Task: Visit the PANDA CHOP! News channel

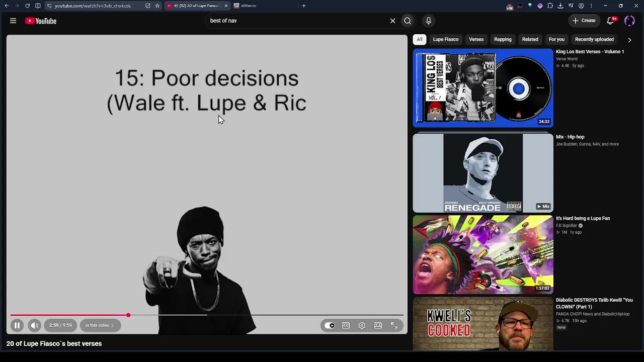Action: [593, 314]
